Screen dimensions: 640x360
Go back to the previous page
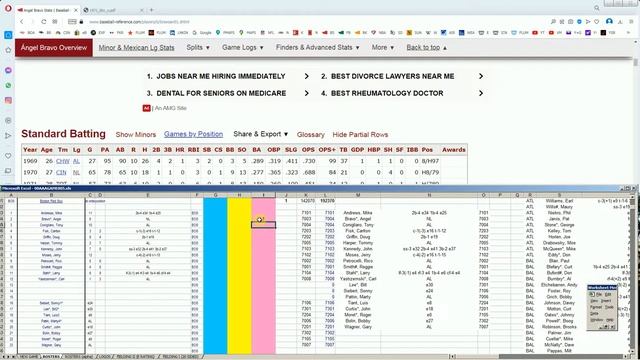(x=22, y=22)
